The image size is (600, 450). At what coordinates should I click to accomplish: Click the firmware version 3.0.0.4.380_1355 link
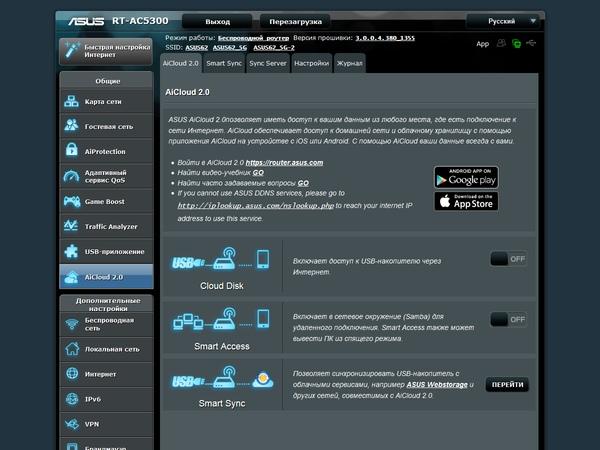coord(385,38)
